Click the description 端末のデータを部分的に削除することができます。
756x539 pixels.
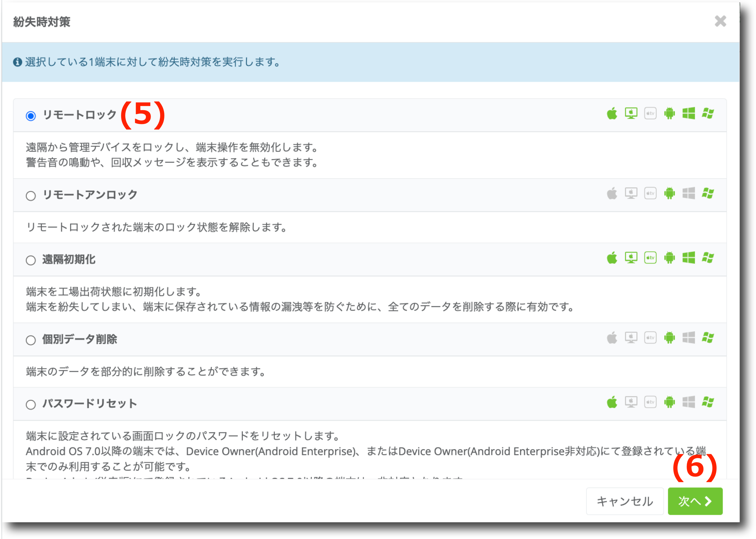tap(146, 372)
